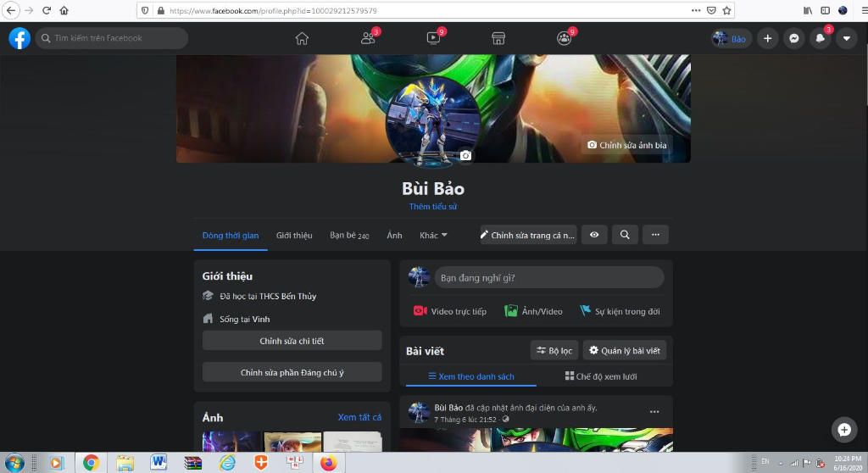Click the browser Back arrow
This screenshot has height=473, width=868.
pos(10,10)
